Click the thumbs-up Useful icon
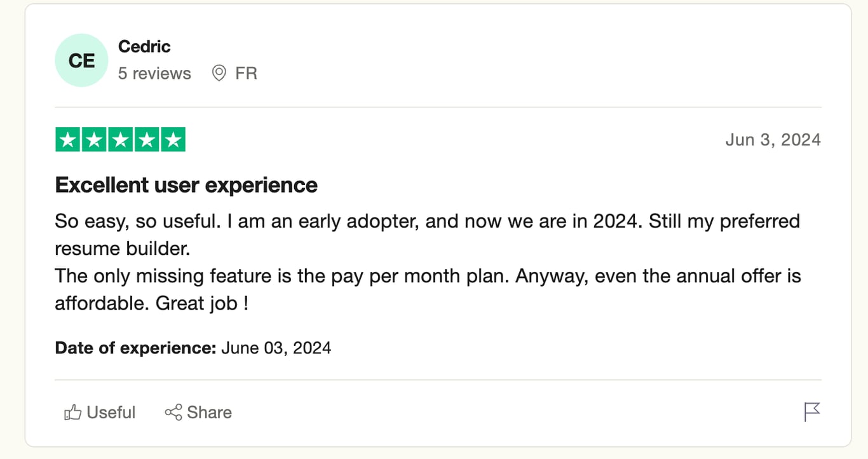868x459 pixels. click(72, 413)
